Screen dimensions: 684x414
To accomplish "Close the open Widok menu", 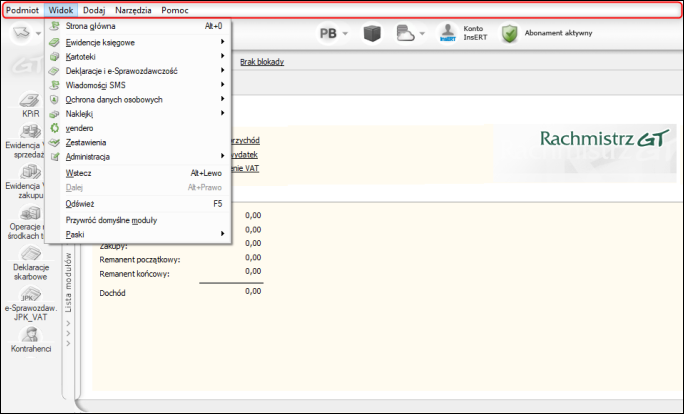I will point(61,10).
